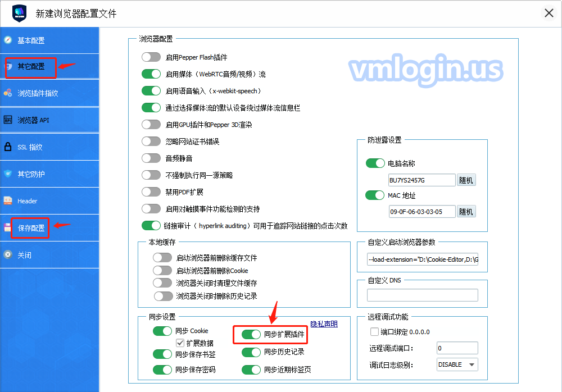This screenshot has width=562, height=392.
Task: Toggle 音频静音 audio mute switch
Action: (151, 158)
